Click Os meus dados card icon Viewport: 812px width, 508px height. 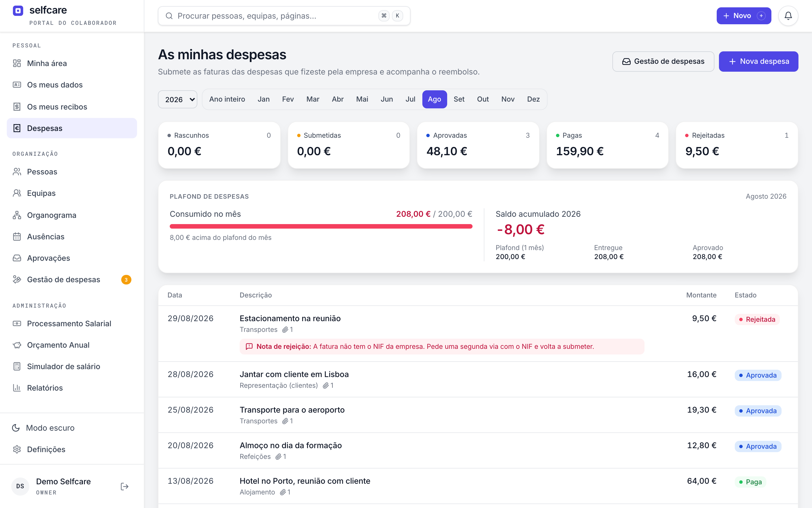coord(17,85)
